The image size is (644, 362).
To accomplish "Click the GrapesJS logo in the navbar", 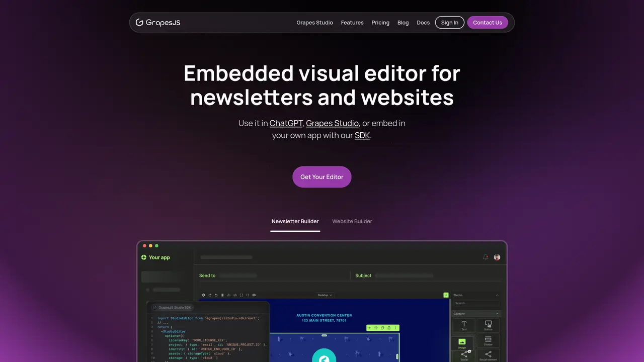I will coord(158,23).
